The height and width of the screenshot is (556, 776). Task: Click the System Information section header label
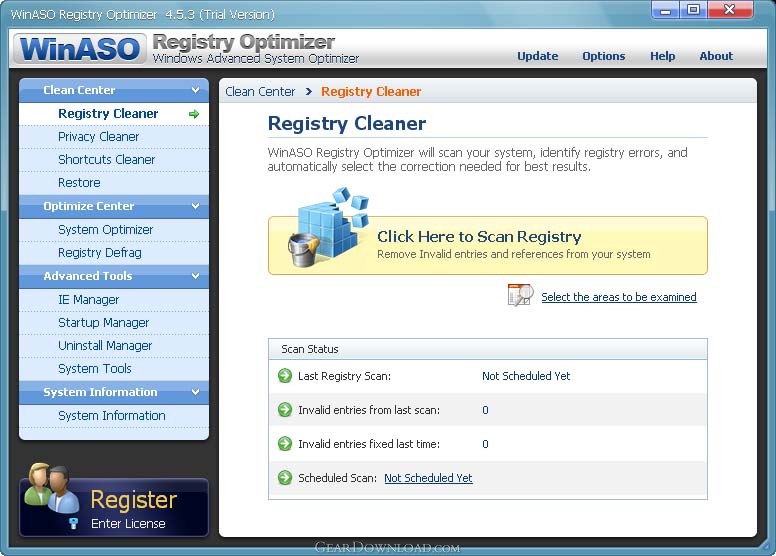100,392
